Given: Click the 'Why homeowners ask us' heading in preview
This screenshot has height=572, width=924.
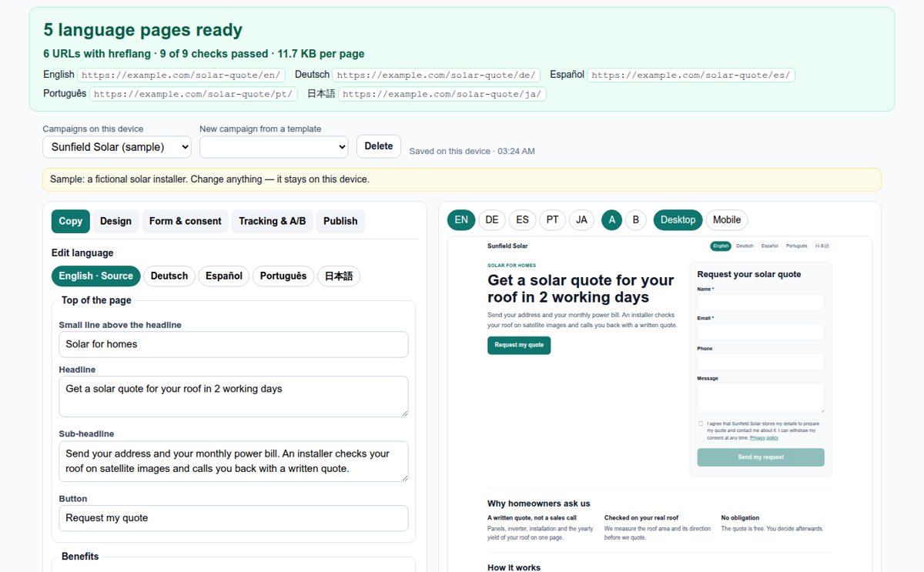Looking at the screenshot, I should [x=539, y=503].
